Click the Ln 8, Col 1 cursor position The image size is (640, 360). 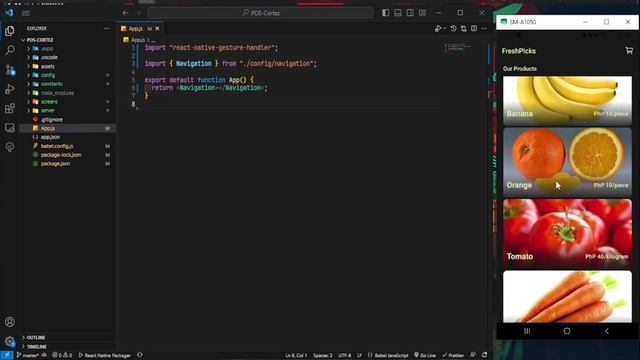(296, 355)
